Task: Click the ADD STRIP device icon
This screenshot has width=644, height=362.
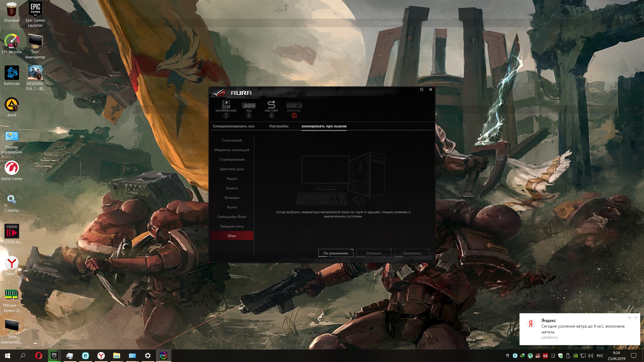Action: click(x=271, y=105)
